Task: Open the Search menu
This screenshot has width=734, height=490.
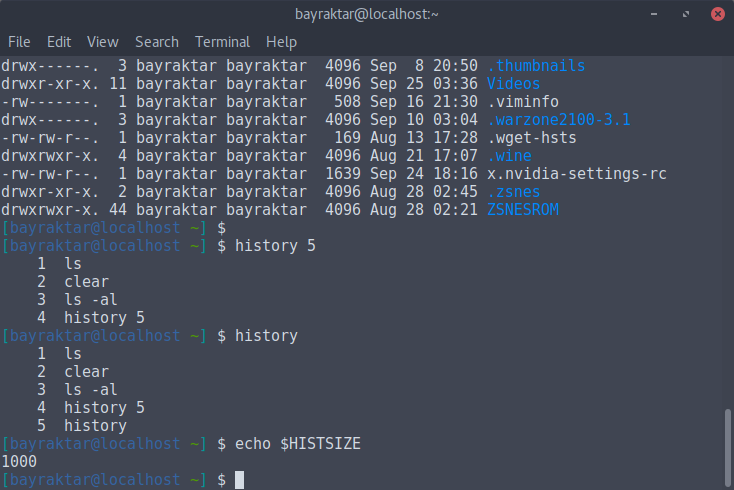Action: pyautogui.click(x=157, y=42)
